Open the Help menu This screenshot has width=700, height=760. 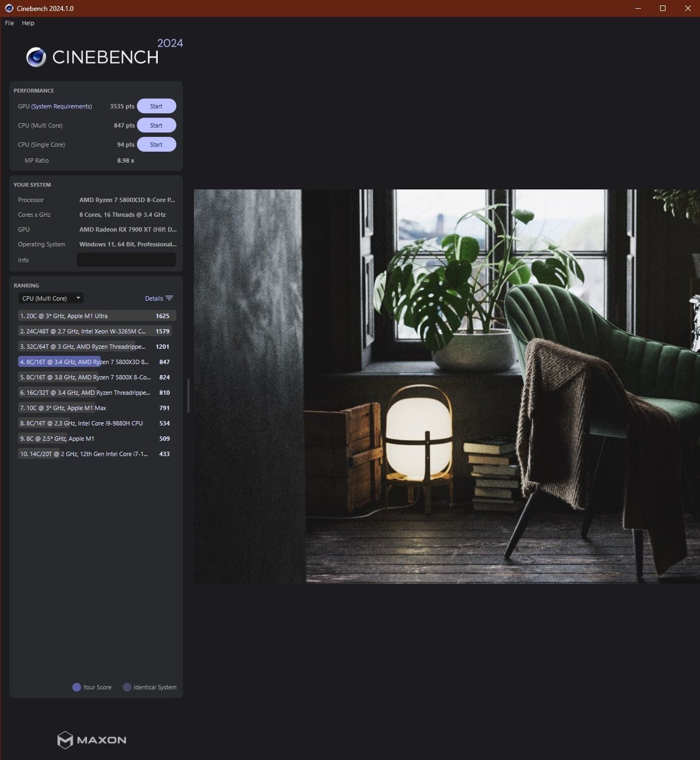click(28, 23)
